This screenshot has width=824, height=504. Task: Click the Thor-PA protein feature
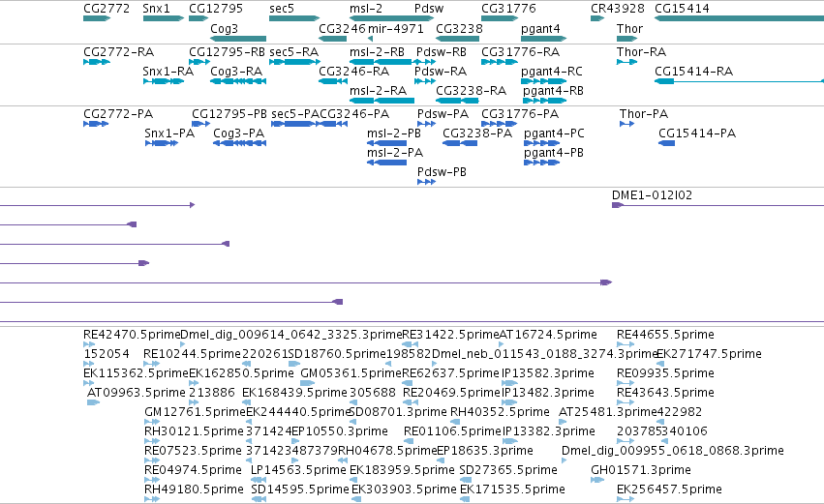tap(626, 124)
